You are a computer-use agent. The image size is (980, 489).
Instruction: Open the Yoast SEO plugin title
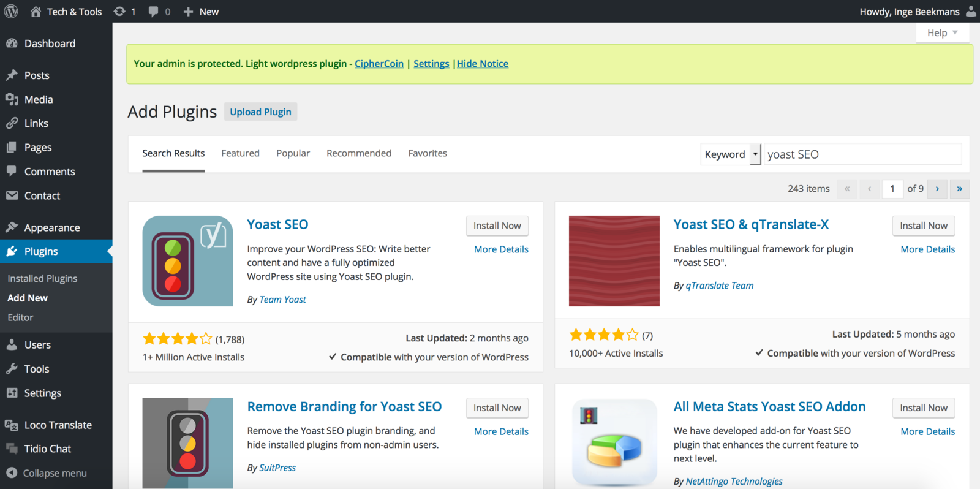tap(277, 224)
